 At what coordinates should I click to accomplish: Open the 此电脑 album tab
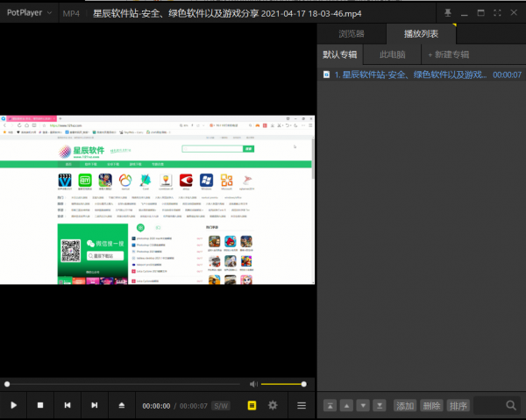click(x=392, y=54)
